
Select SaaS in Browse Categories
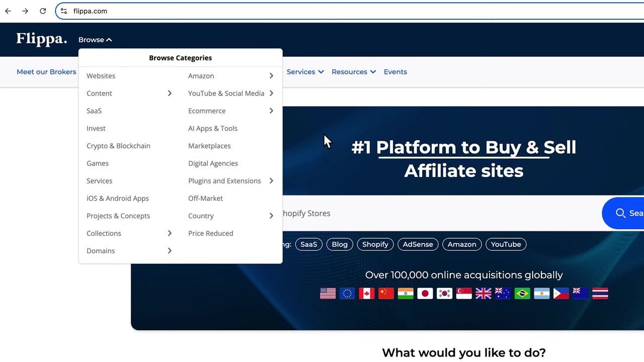[94, 111]
